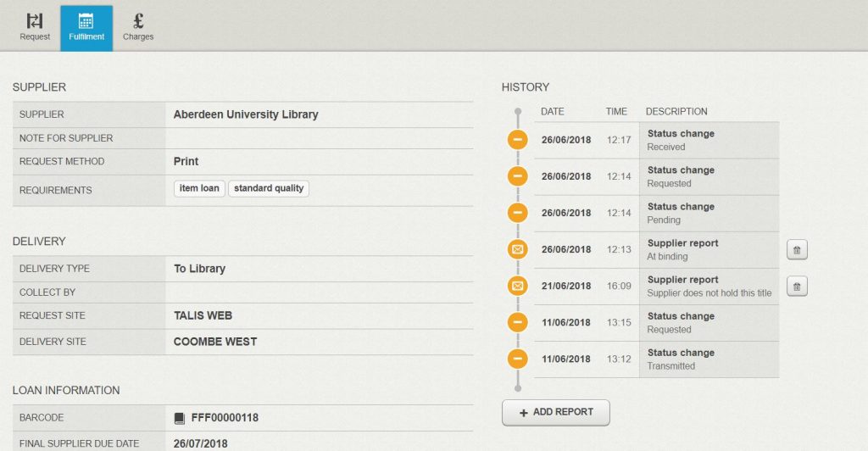The image size is (868, 451).
Task: Delete 'Supplier does not hold this title' report
Action: coord(797,287)
